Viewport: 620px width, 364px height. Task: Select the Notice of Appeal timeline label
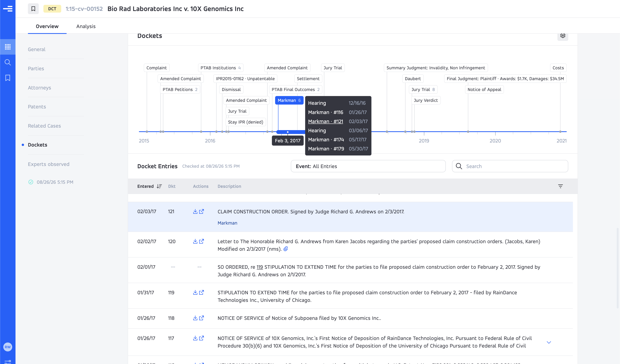484,89
